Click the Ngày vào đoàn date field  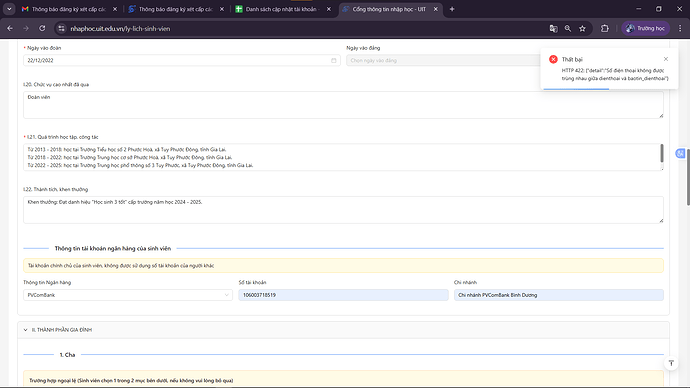point(182,60)
